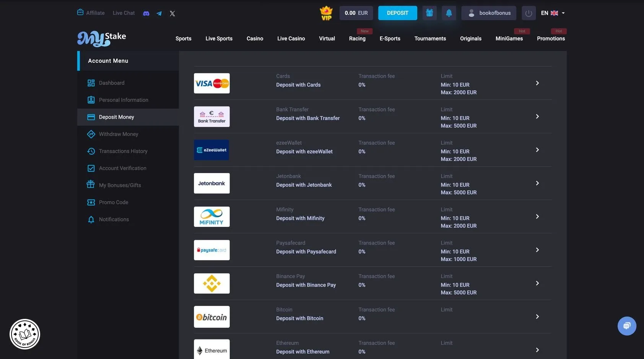Open the Live Chat link
Viewport: 644px width, 359px height.
124,13
